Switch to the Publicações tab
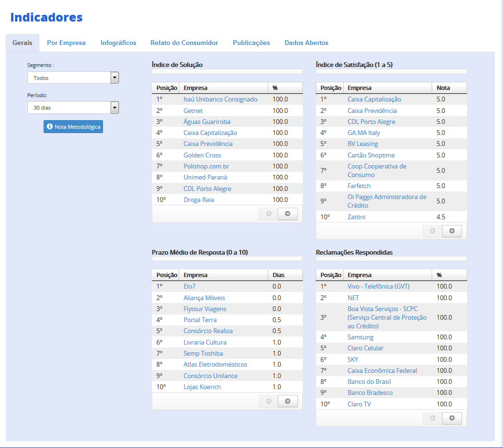The image size is (503, 448). 251,43
